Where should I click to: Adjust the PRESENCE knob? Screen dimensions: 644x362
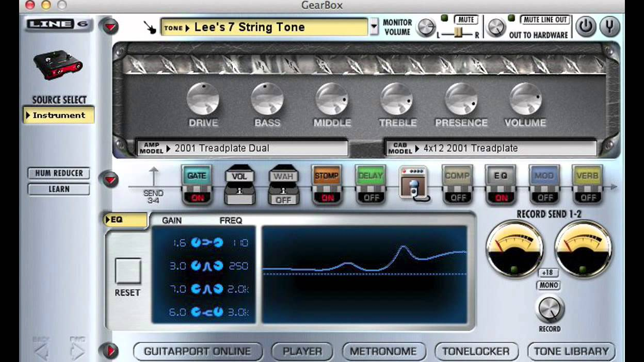(461, 98)
